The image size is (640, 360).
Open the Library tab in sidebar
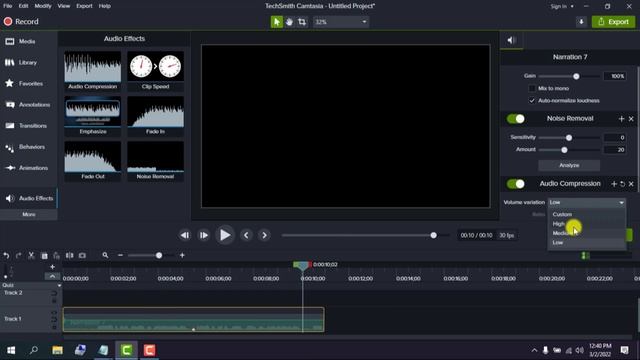tap(29, 62)
